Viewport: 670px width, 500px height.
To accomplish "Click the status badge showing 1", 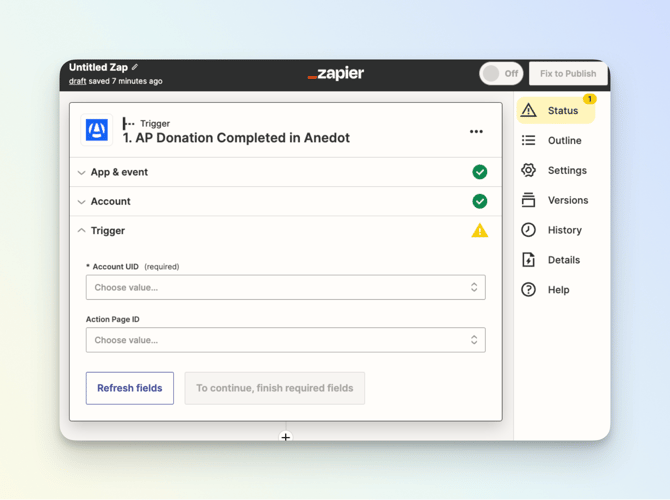I will (x=590, y=99).
